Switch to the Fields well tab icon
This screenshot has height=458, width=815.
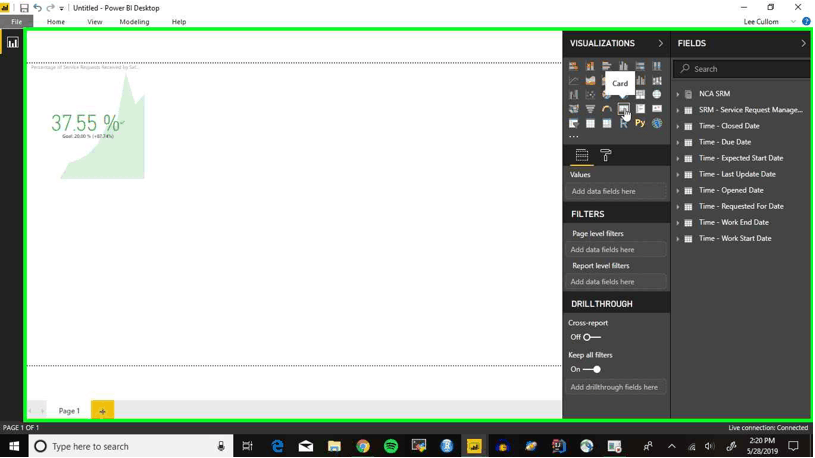click(582, 155)
